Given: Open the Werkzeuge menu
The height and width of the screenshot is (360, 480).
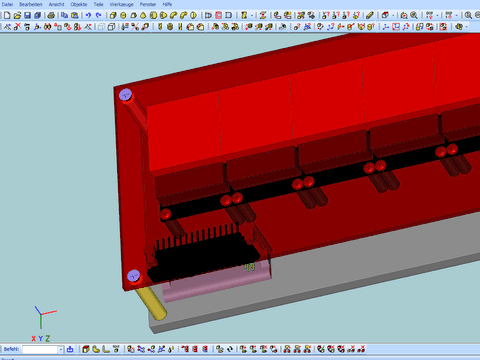Looking at the screenshot, I should pyautogui.click(x=121, y=4).
